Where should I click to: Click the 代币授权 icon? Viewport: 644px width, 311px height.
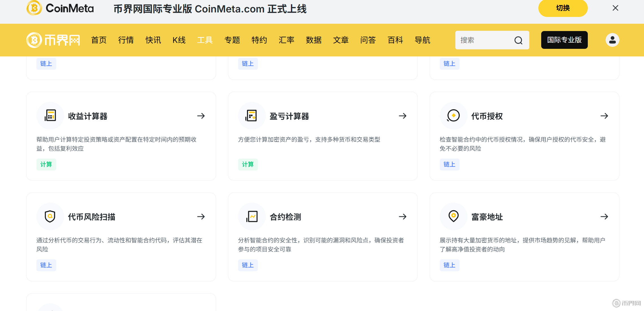tap(453, 116)
